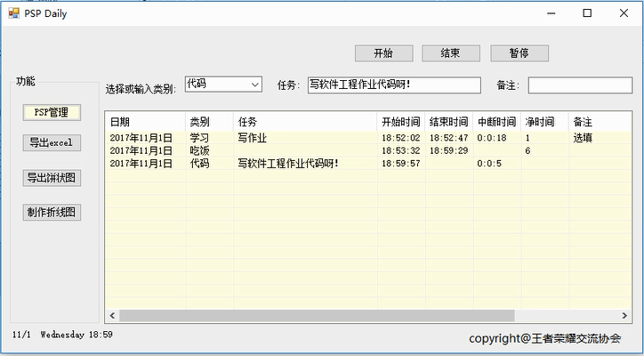Minimize the PSP Daily window
The width and height of the screenshot is (644, 356).
tap(551, 13)
